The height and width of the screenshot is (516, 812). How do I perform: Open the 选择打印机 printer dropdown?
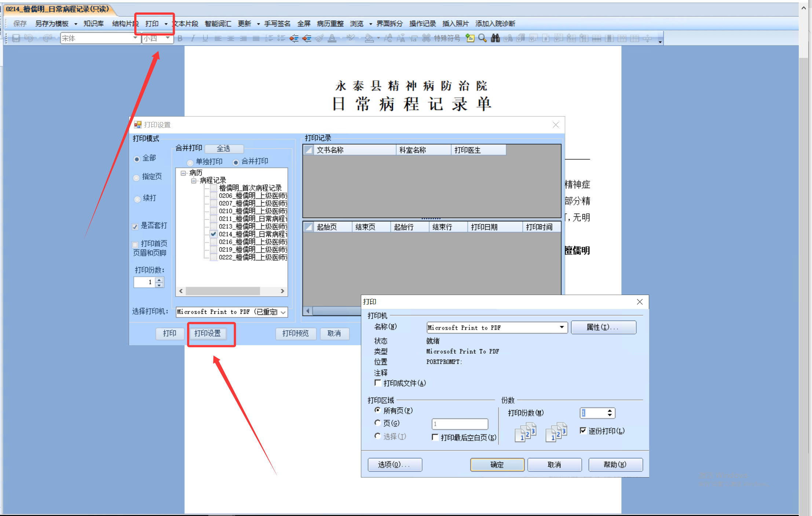tap(283, 312)
